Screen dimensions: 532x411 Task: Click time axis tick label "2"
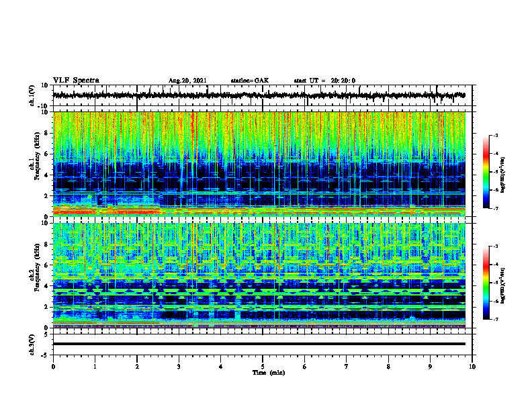pyautogui.click(x=137, y=367)
